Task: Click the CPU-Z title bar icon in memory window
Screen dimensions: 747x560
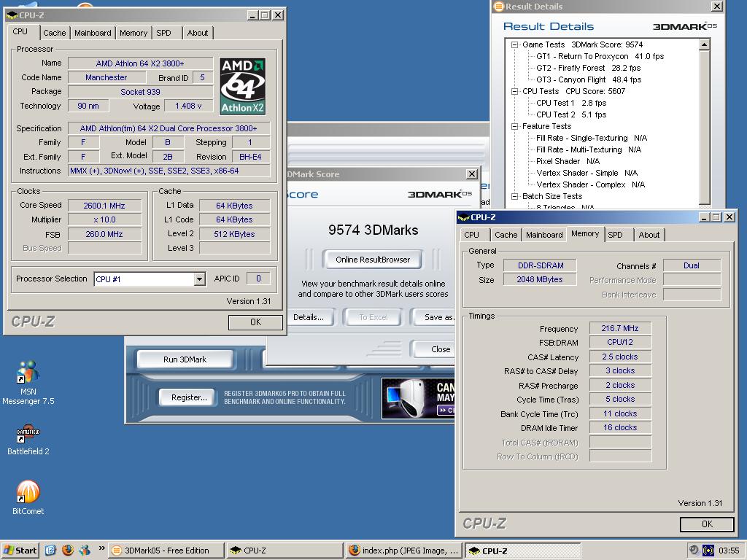Action: (463, 217)
